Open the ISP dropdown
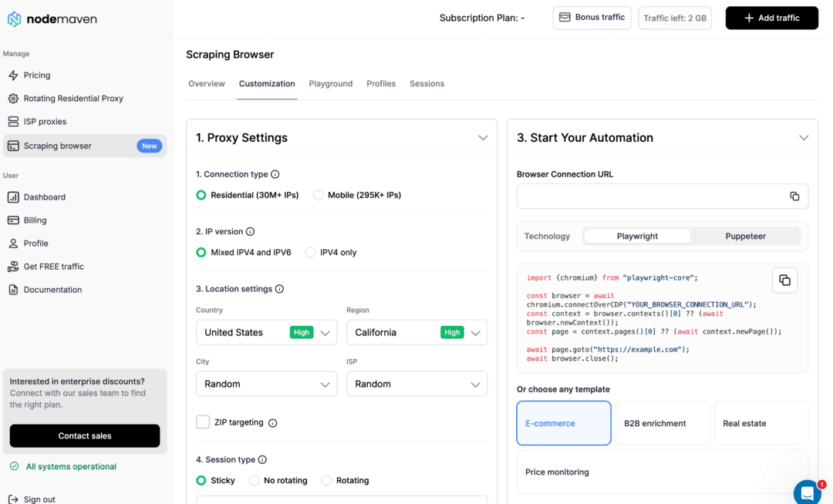 417,384
